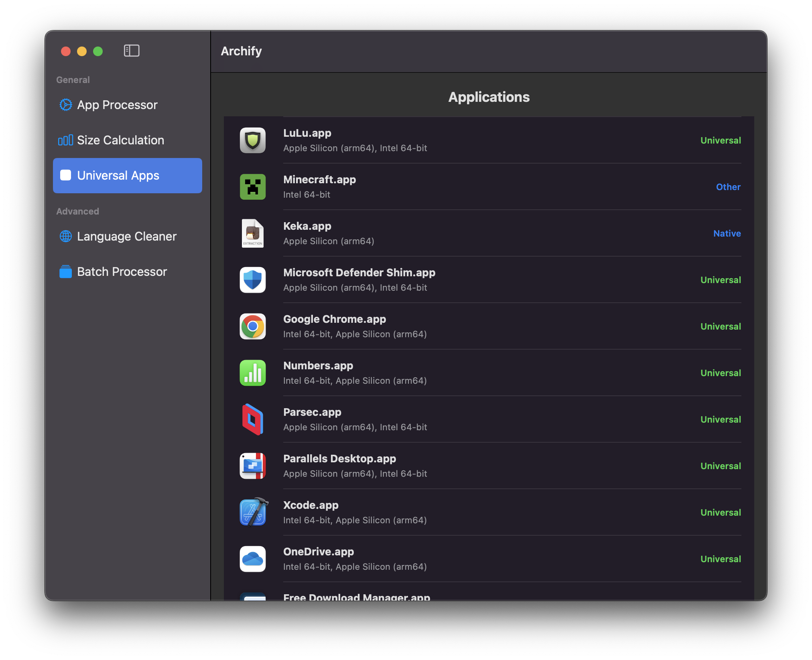The height and width of the screenshot is (660, 812).
Task: Click the Universal Apps square icon
Action: pyautogui.click(x=66, y=176)
